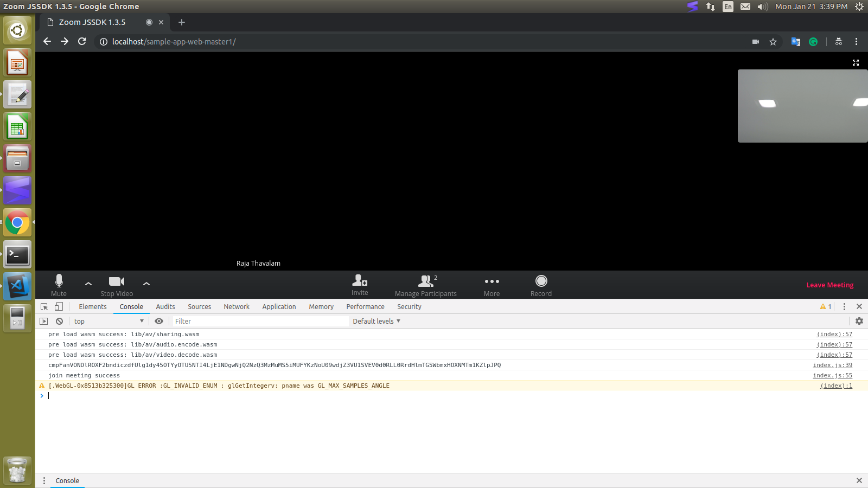Switch to the Memory tab

pyautogui.click(x=321, y=306)
